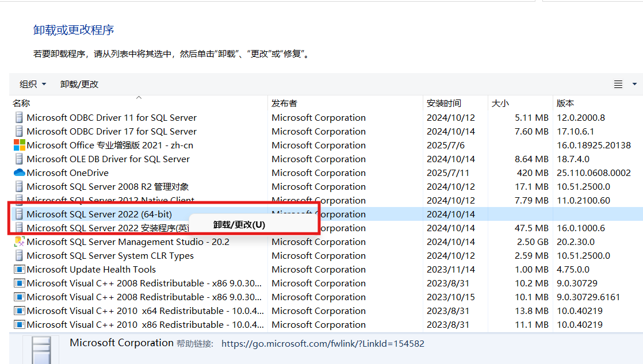Select Visual C++ 2010 x64 Redistributable entry
This screenshot has width=643, height=364.
click(x=145, y=311)
